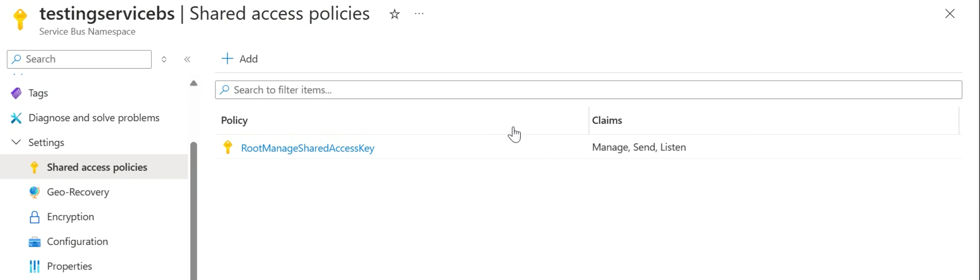Sort by the Policy column header
Screen dimensions: 980x280
pos(234,120)
